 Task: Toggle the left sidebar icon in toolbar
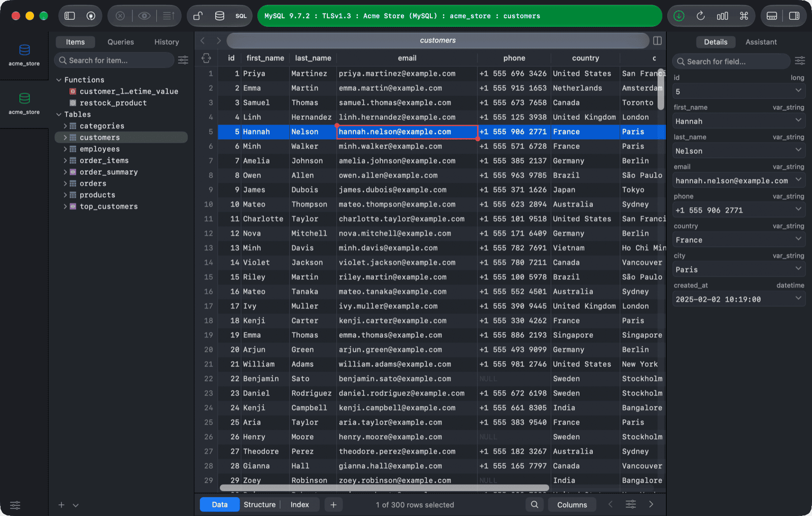coord(70,16)
